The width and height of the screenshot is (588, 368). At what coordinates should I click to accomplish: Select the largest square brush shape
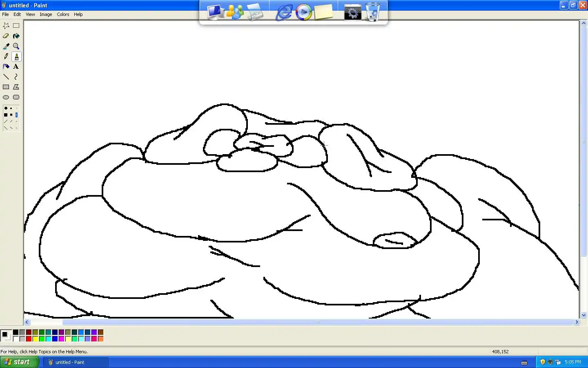pos(6,115)
